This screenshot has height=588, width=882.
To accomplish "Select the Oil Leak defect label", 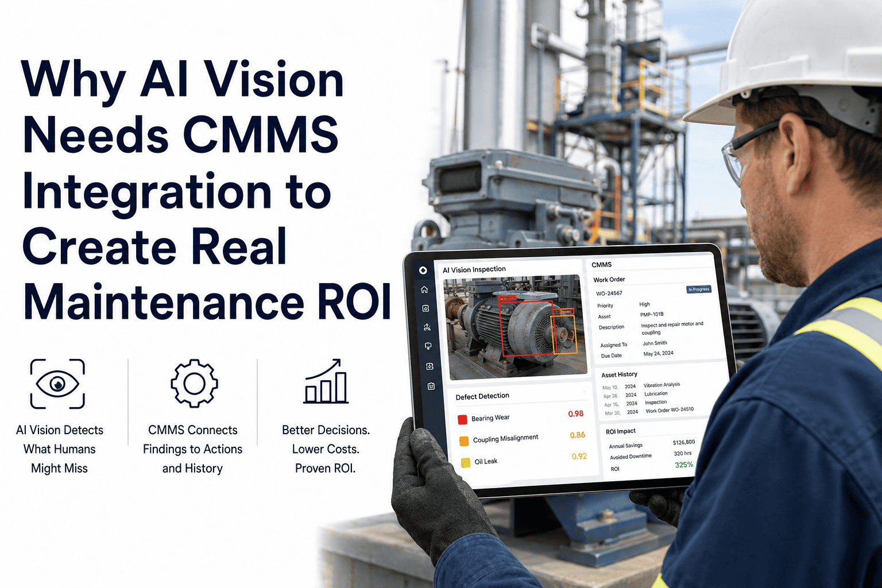I will pos(486,462).
